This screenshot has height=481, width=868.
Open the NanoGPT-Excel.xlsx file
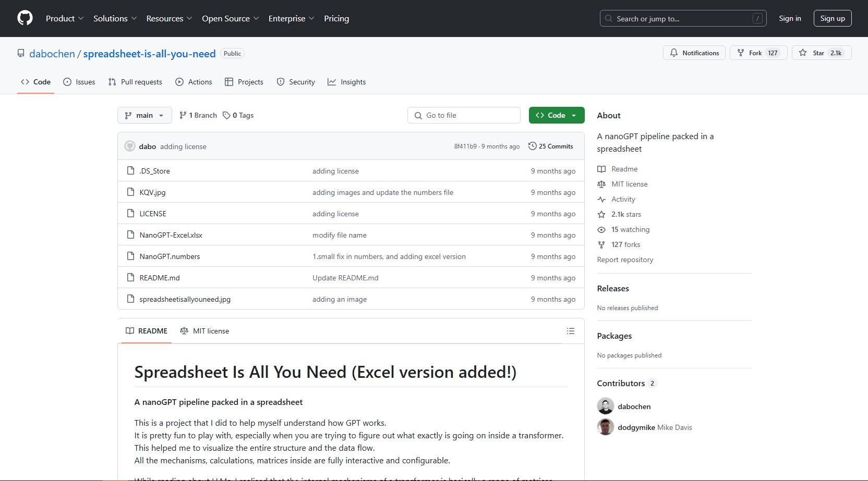pyautogui.click(x=171, y=236)
